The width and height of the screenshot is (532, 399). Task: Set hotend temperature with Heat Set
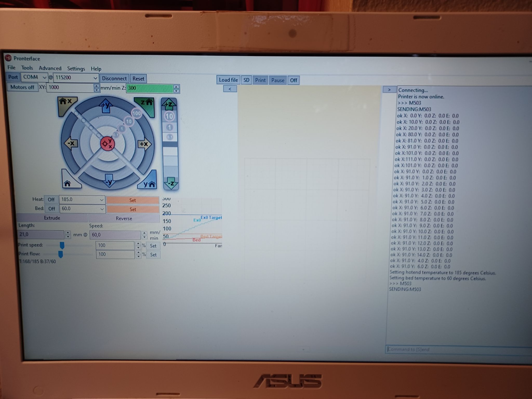point(132,200)
